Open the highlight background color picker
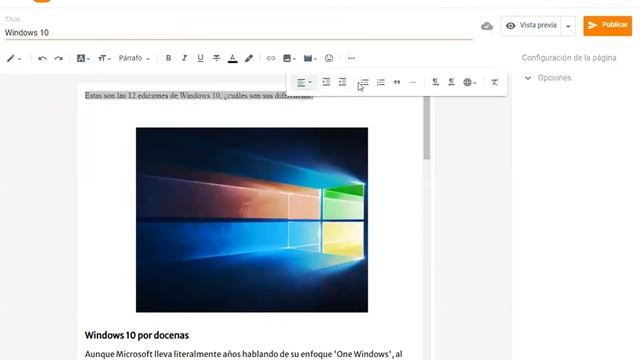 249,58
